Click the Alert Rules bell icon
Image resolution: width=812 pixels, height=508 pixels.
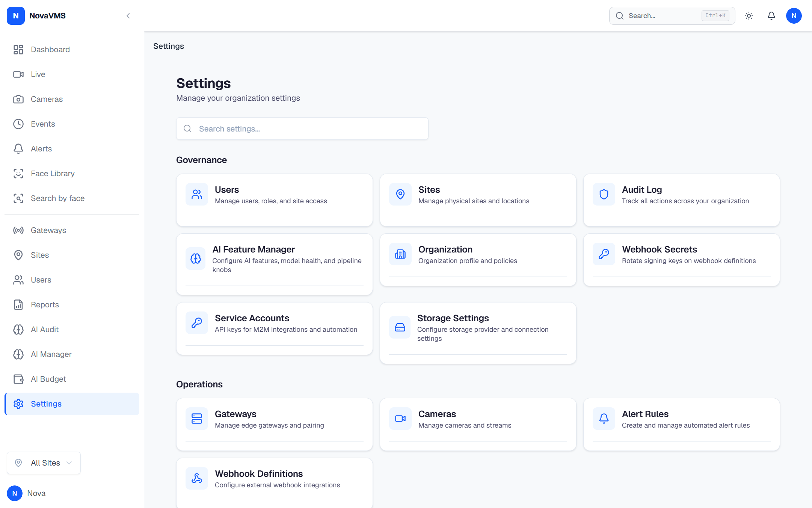(604, 419)
